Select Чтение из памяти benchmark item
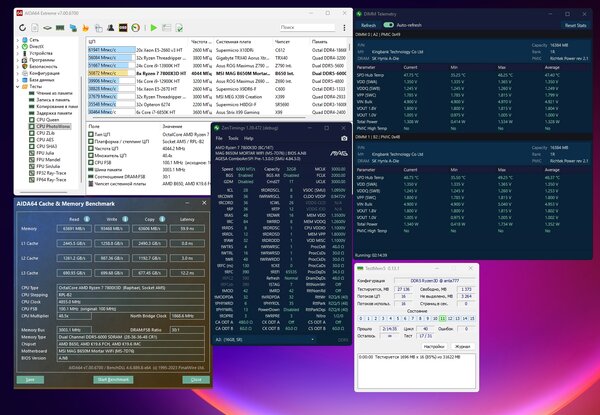The image size is (600, 415). coord(54,93)
